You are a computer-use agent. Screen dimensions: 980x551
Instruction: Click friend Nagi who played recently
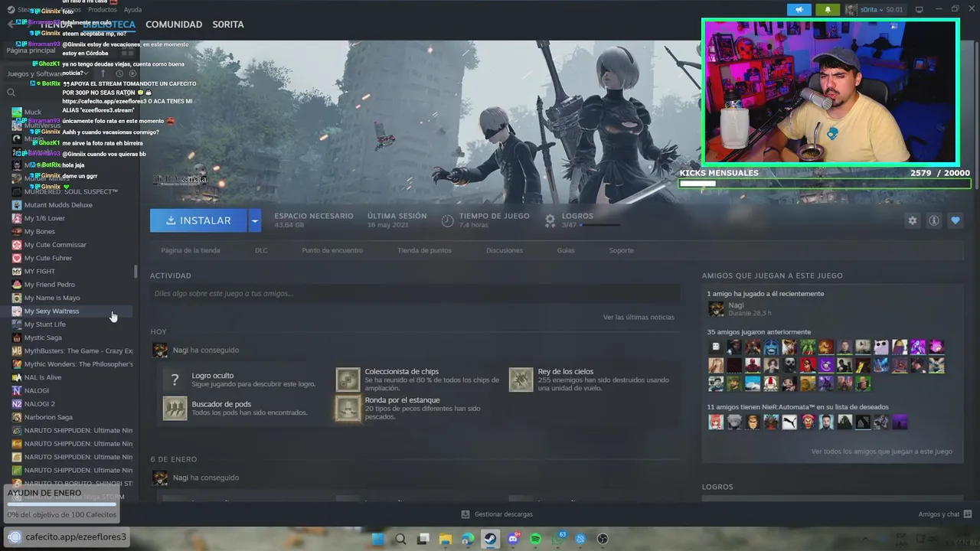[x=716, y=309]
